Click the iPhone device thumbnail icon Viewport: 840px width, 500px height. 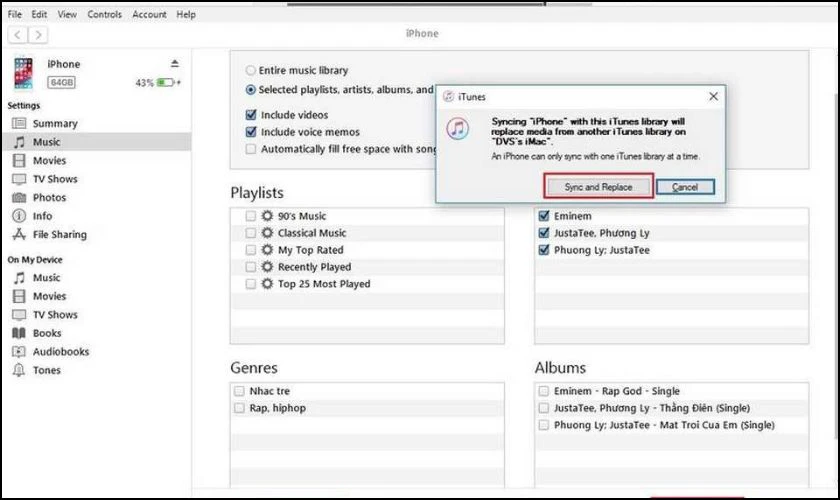point(23,73)
